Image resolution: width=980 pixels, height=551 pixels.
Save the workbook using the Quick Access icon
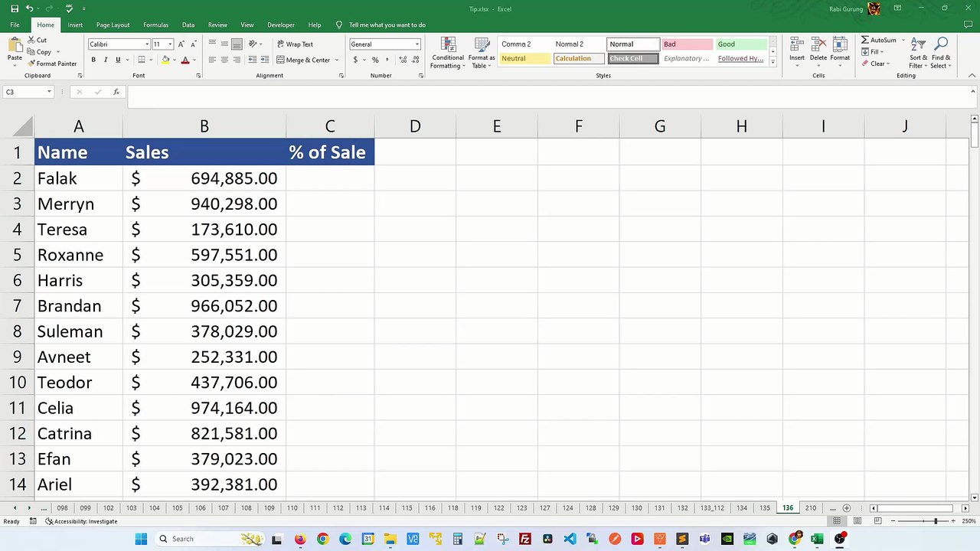15,8
